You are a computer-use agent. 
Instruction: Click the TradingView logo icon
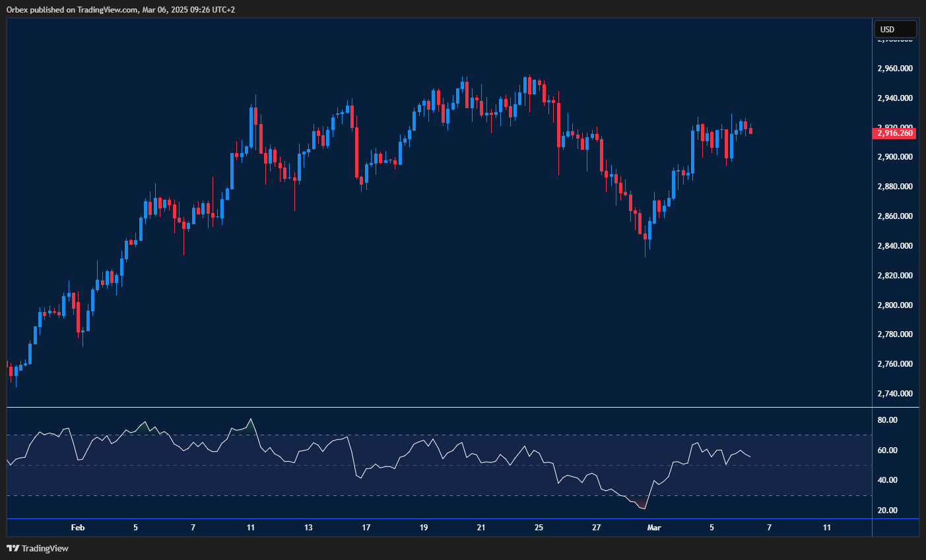click(13, 548)
